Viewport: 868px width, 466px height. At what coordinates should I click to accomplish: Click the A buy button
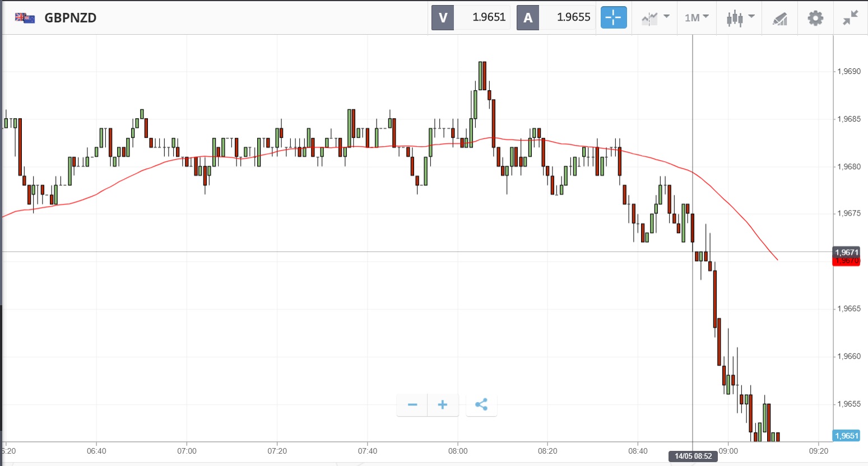point(528,17)
